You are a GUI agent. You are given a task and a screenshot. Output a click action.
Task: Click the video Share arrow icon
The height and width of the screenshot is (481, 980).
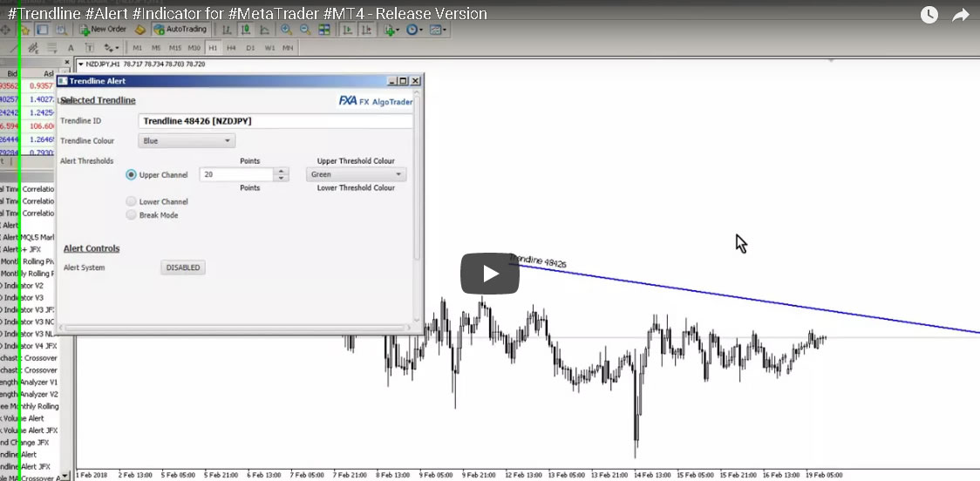point(960,15)
